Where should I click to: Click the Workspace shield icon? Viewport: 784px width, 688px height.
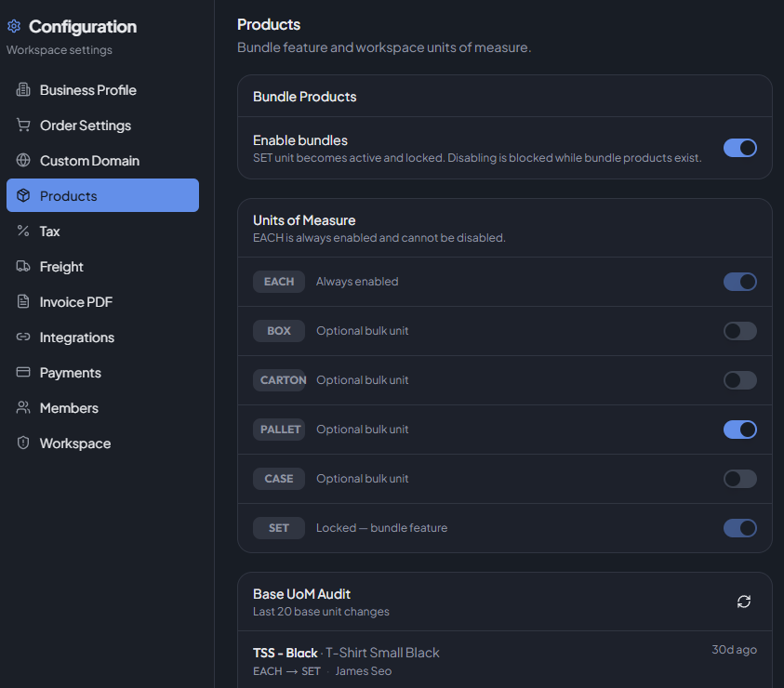click(x=23, y=443)
